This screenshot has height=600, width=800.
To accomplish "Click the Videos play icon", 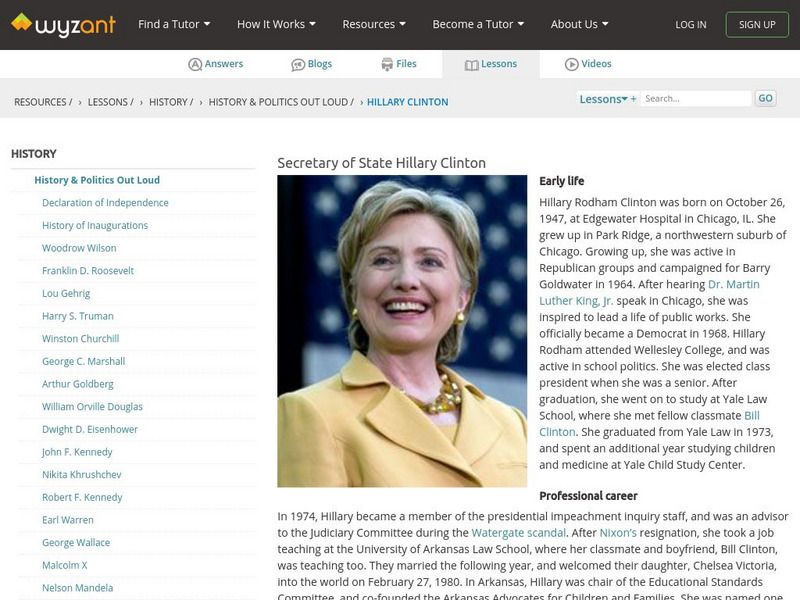I will pyautogui.click(x=571, y=64).
